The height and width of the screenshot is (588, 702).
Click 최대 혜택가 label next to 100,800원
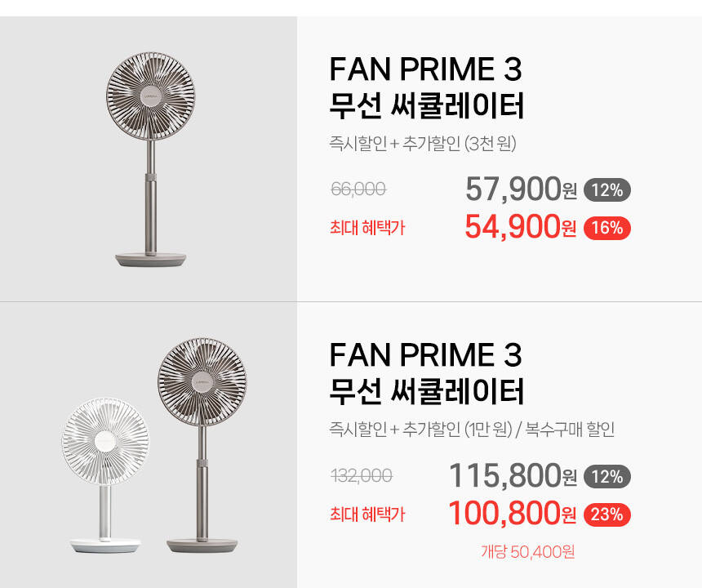(x=367, y=514)
